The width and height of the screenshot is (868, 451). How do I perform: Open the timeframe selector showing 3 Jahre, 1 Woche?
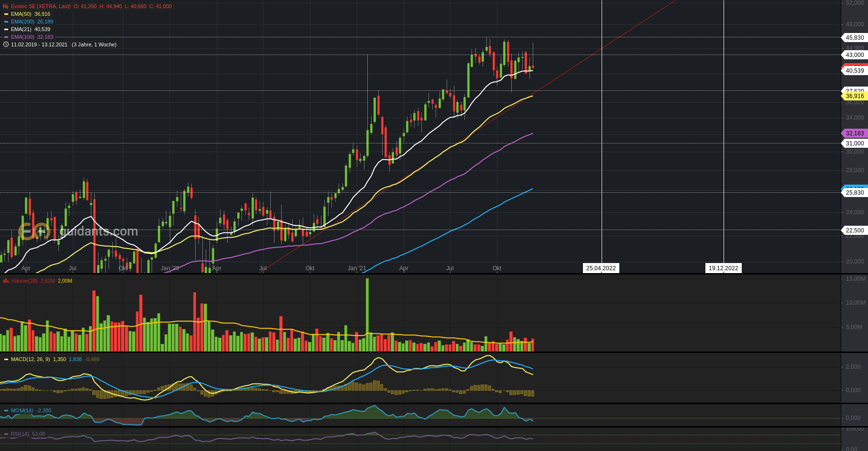coord(95,44)
